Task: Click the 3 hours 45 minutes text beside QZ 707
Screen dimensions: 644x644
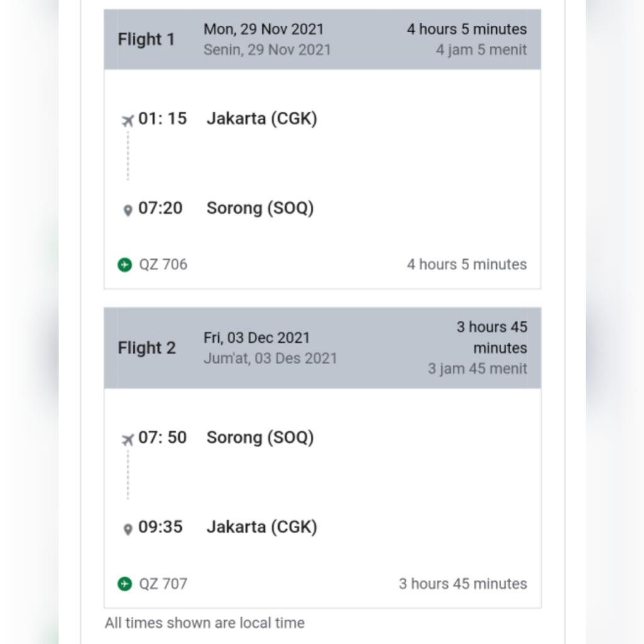Action: (463, 584)
